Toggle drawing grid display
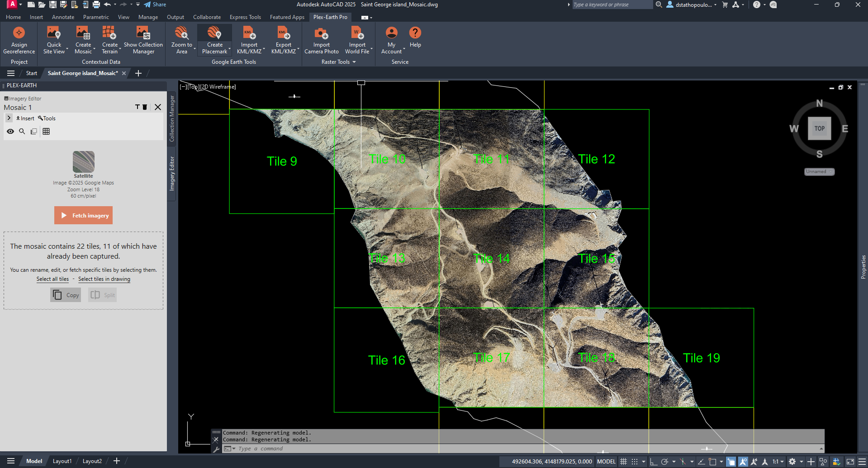Viewport: 868px width, 468px height. click(623, 462)
